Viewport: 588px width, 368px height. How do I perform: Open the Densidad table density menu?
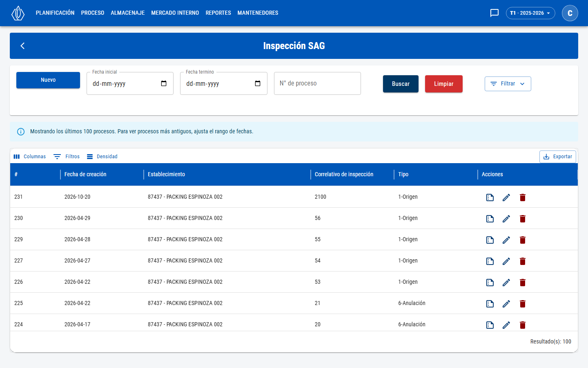[102, 157]
